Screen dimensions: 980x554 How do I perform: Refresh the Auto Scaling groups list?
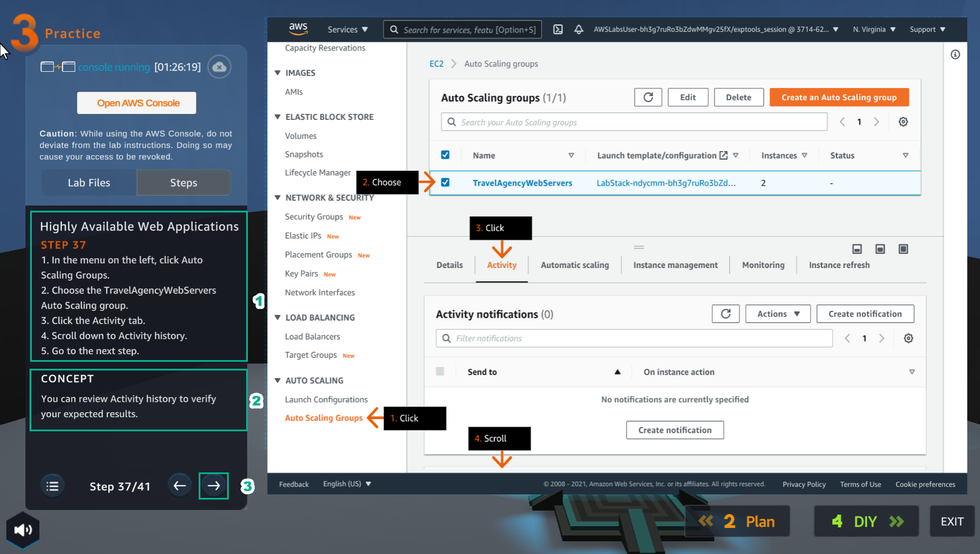click(x=648, y=97)
